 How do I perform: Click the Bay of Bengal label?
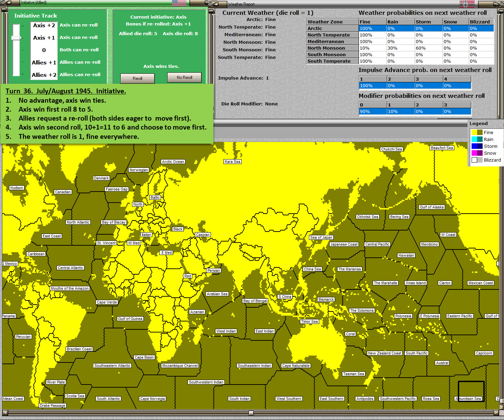pos(255,301)
